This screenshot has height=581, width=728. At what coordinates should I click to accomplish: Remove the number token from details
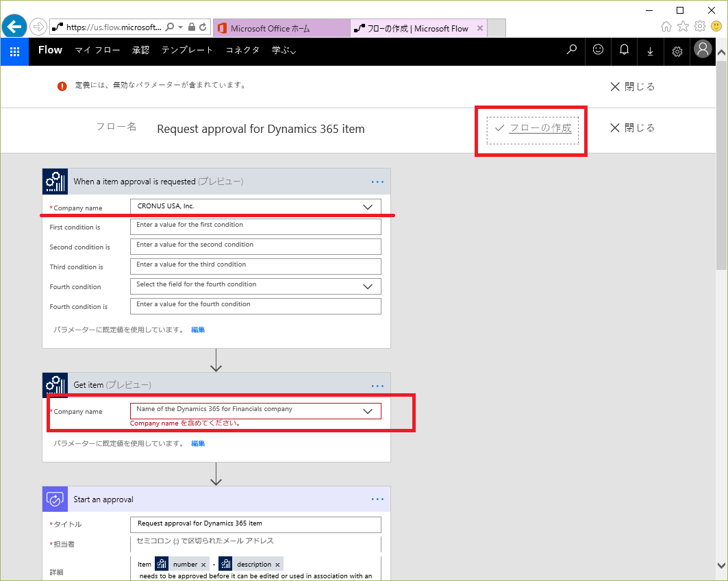click(x=203, y=565)
